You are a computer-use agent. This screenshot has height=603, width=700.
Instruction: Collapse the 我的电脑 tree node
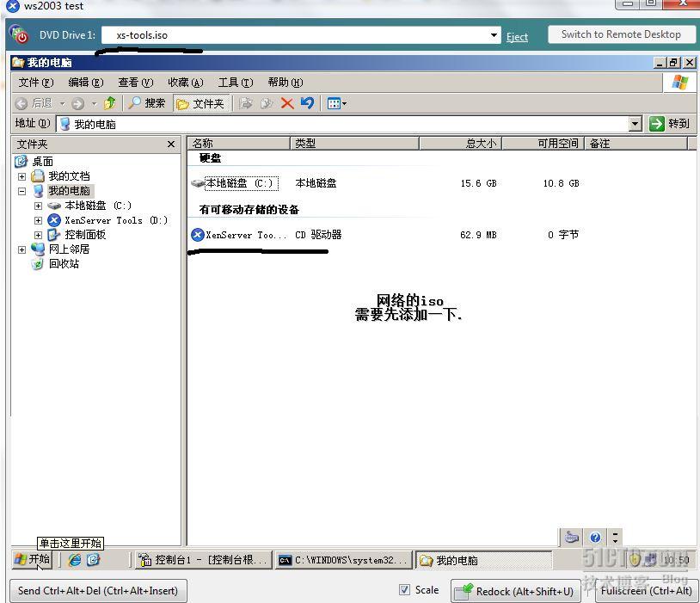pos(21,191)
